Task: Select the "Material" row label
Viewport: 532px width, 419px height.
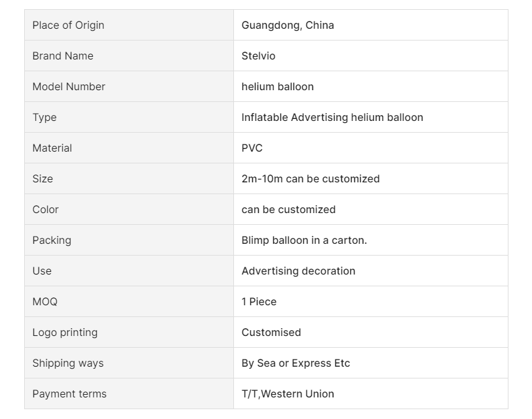Action: coord(52,148)
